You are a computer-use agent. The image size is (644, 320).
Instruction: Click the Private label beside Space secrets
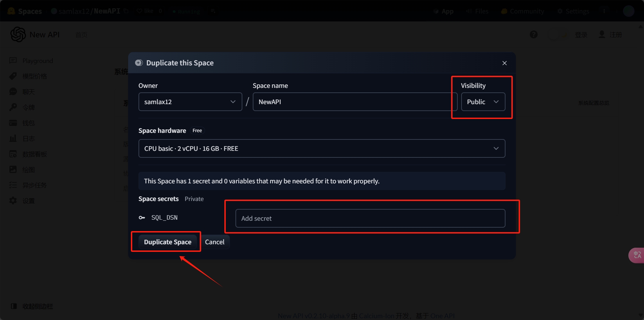click(194, 199)
